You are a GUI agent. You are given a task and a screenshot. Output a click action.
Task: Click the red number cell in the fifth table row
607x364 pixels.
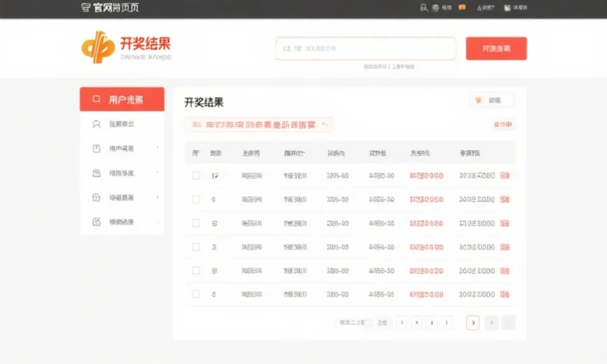pyautogui.click(x=426, y=271)
